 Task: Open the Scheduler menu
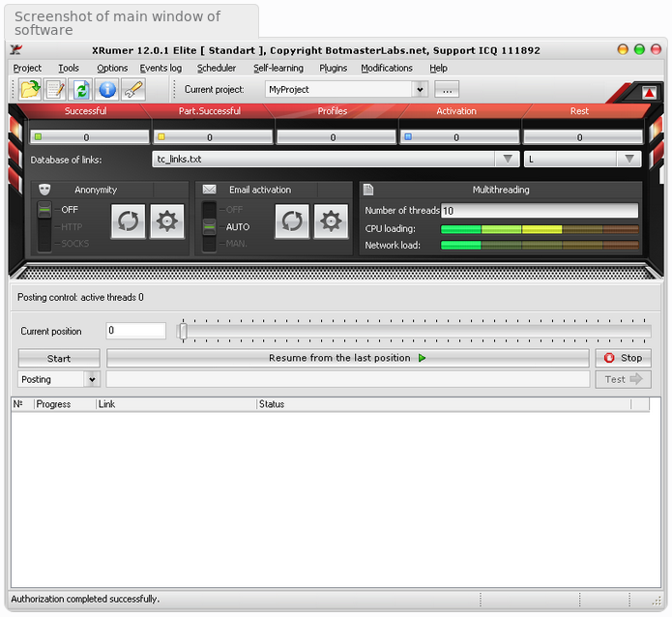point(217,68)
